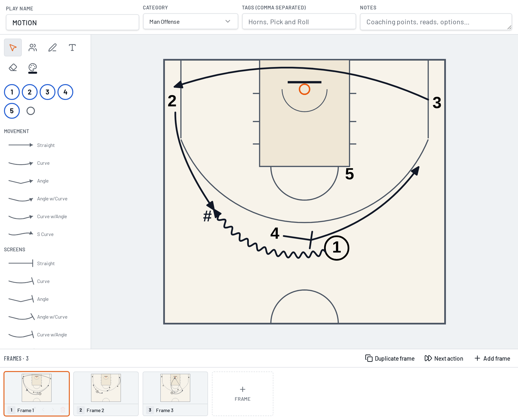Open Frame 3 thumbnail

click(x=175, y=394)
